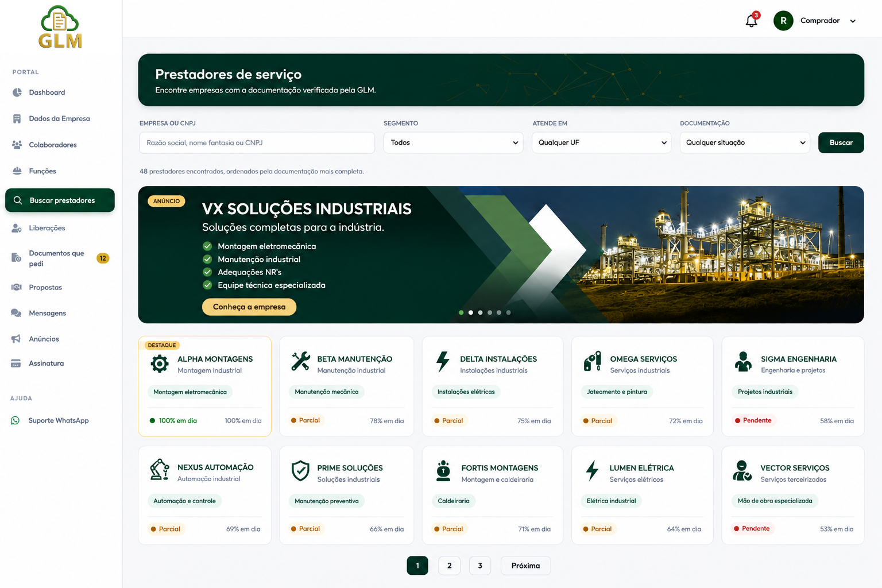This screenshot has height=588, width=882.
Task: Click the Montagem eletromecânica tag
Action: [190, 392]
